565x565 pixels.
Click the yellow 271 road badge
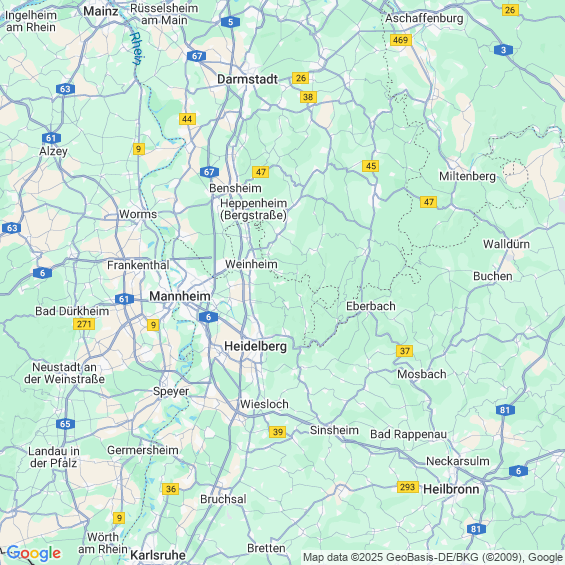click(x=84, y=324)
